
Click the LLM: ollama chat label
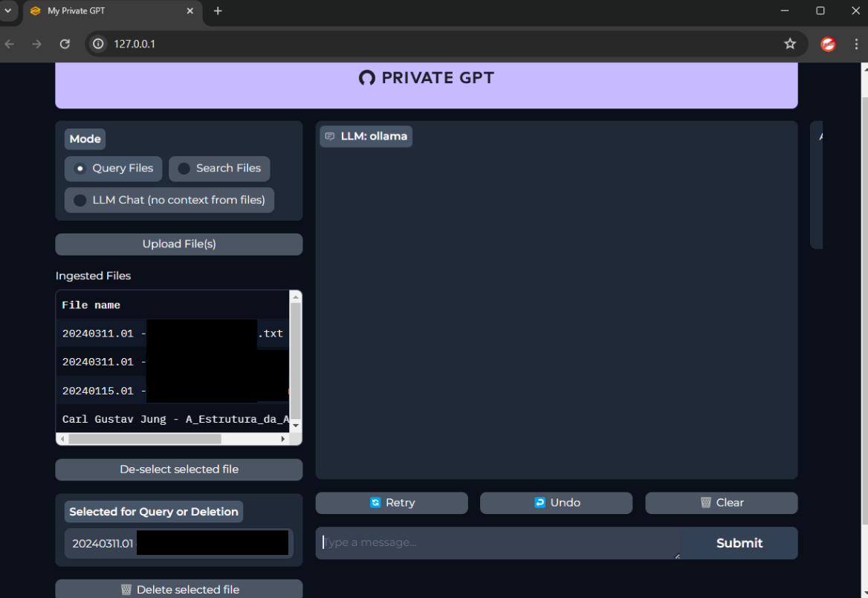(x=366, y=136)
